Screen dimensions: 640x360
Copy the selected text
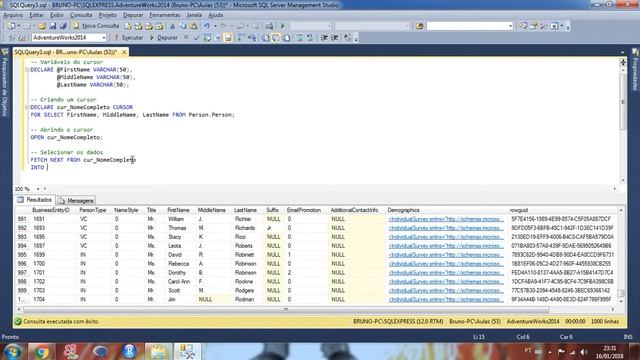(183, 26)
